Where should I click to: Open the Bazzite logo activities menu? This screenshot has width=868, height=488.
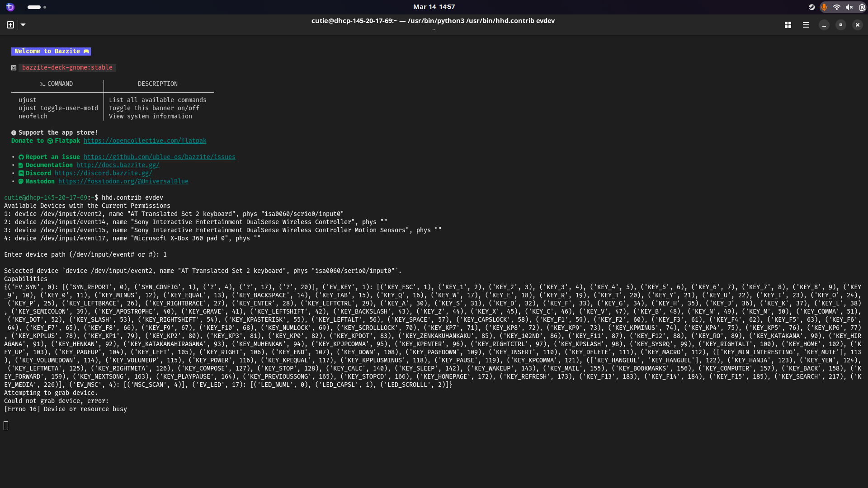tap(10, 7)
